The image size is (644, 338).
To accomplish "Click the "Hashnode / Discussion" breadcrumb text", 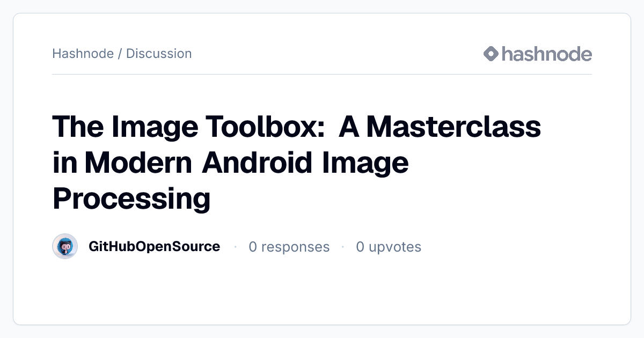I will click(x=122, y=54).
